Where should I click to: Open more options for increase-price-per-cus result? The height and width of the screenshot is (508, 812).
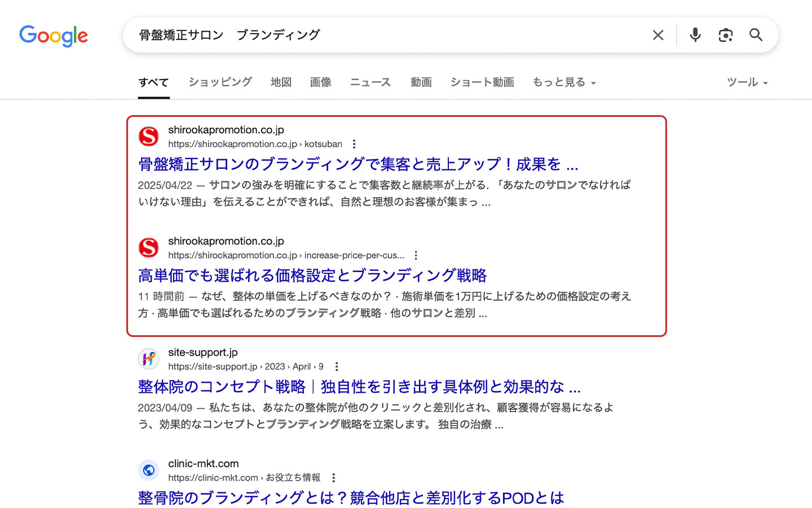(416, 255)
